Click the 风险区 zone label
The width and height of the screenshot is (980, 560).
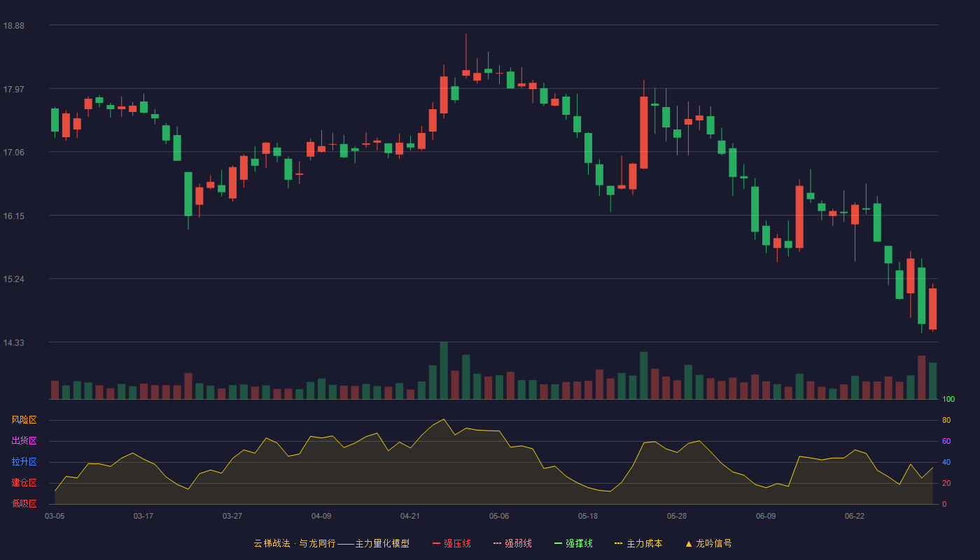point(24,420)
